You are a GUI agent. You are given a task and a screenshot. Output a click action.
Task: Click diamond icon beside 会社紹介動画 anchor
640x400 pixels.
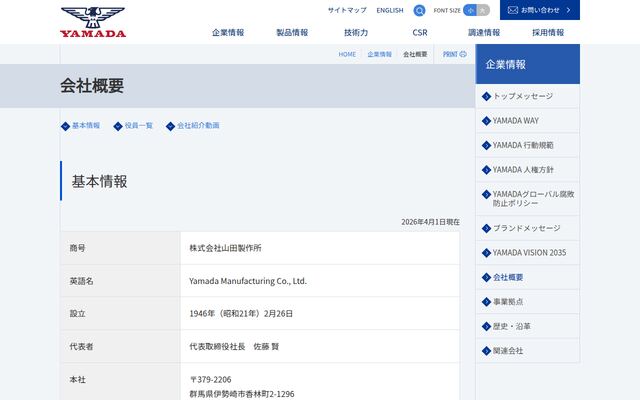(171, 126)
